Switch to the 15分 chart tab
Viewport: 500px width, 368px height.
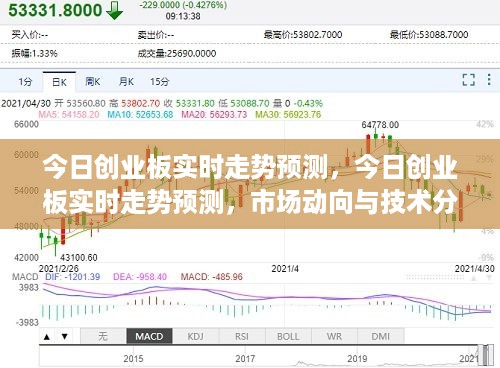pos(160,82)
